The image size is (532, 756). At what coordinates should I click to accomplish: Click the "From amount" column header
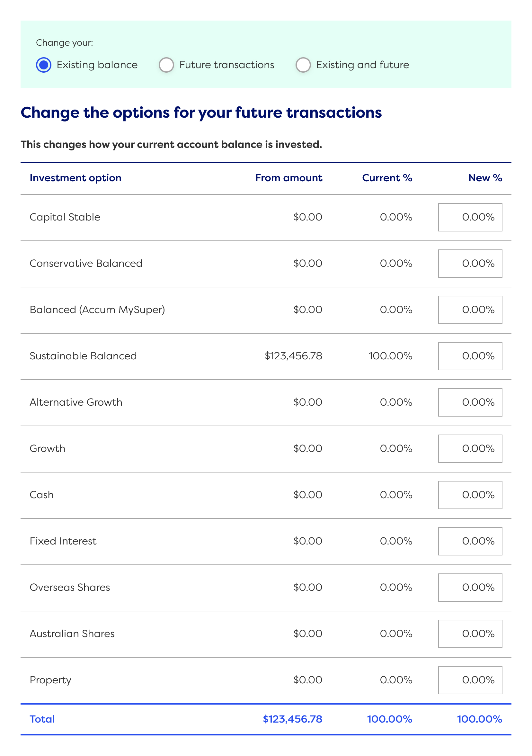[288, 178]
